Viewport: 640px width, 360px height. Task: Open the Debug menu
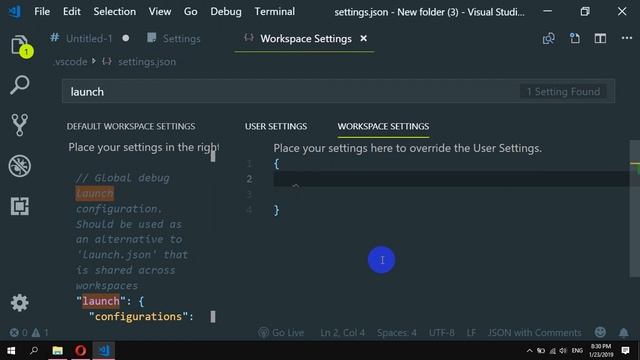(226, 11)
